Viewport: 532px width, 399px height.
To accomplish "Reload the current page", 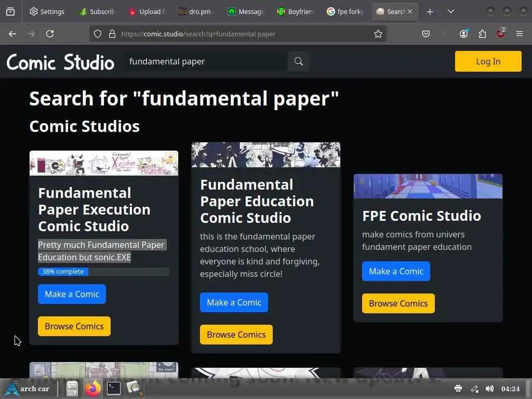I will coord(50,34).
